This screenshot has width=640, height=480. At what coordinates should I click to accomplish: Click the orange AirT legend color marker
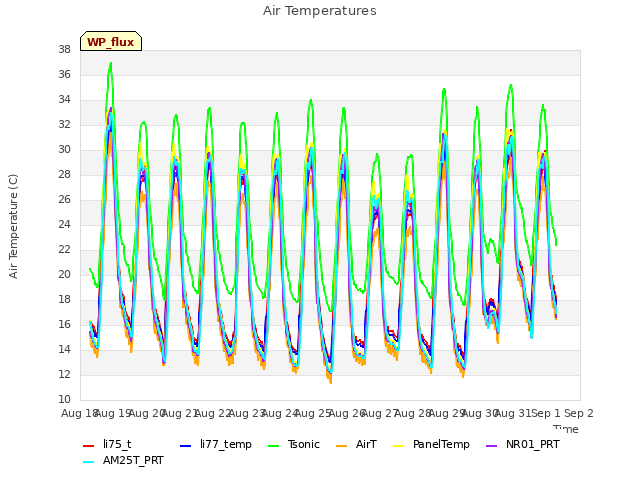coord(341,446)
